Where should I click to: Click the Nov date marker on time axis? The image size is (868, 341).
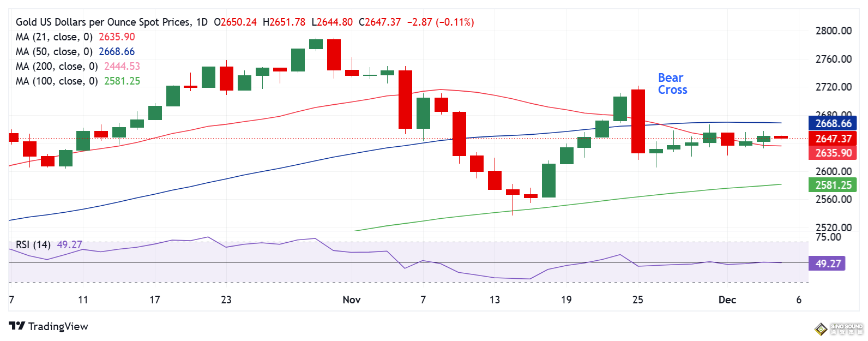[352, 300]
